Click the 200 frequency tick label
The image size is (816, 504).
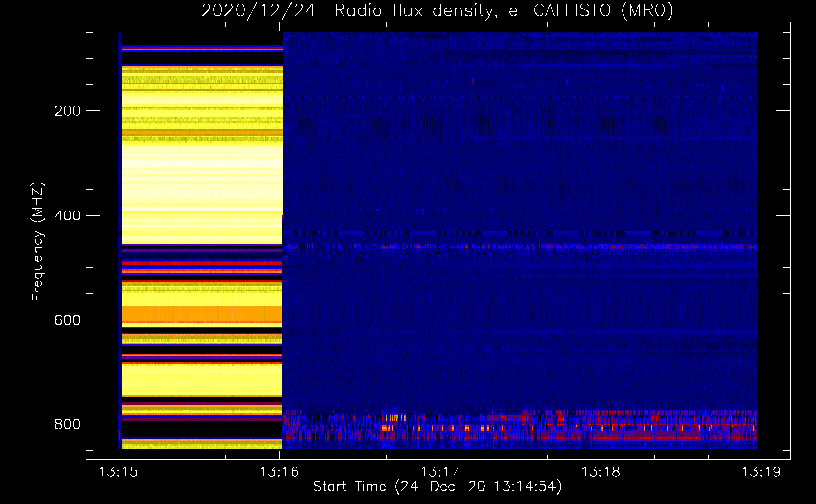pos(68,111)
